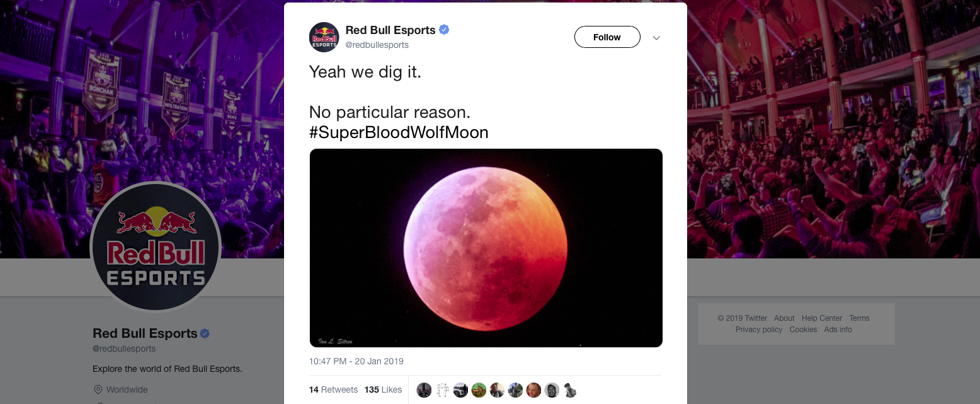
Task: Click the Privacy policy footer link
Action: pyautogui.click(x=758, y=329)
